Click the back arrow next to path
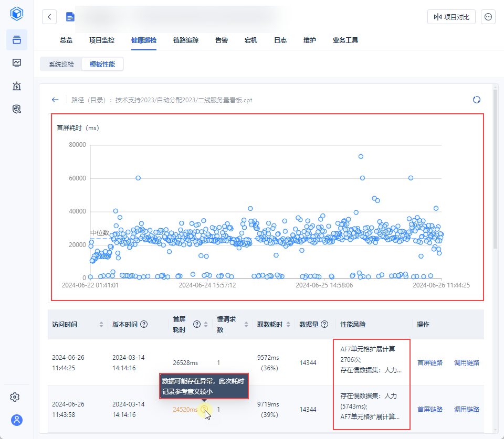The image size is (504, 439). [55, 100]
